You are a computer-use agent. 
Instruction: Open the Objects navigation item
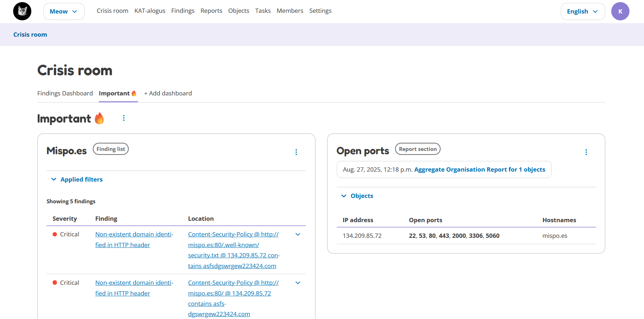(239, 11)
